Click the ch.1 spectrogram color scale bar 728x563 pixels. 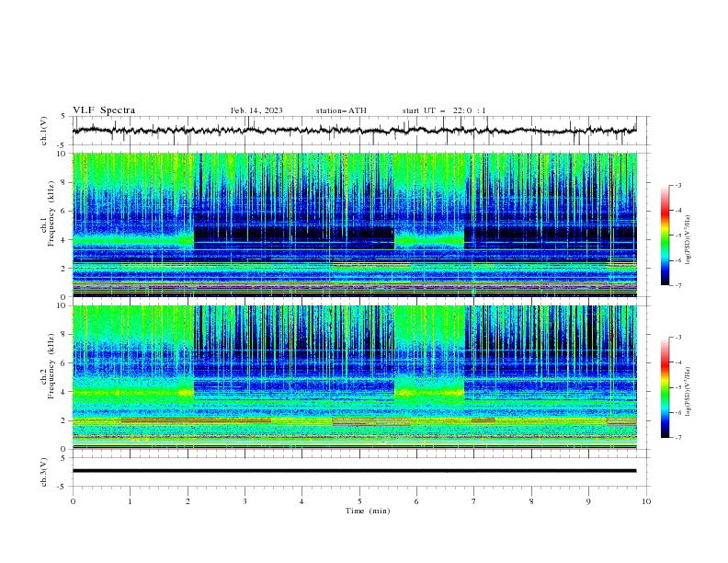pyautogui.click(x=665, y=236)
